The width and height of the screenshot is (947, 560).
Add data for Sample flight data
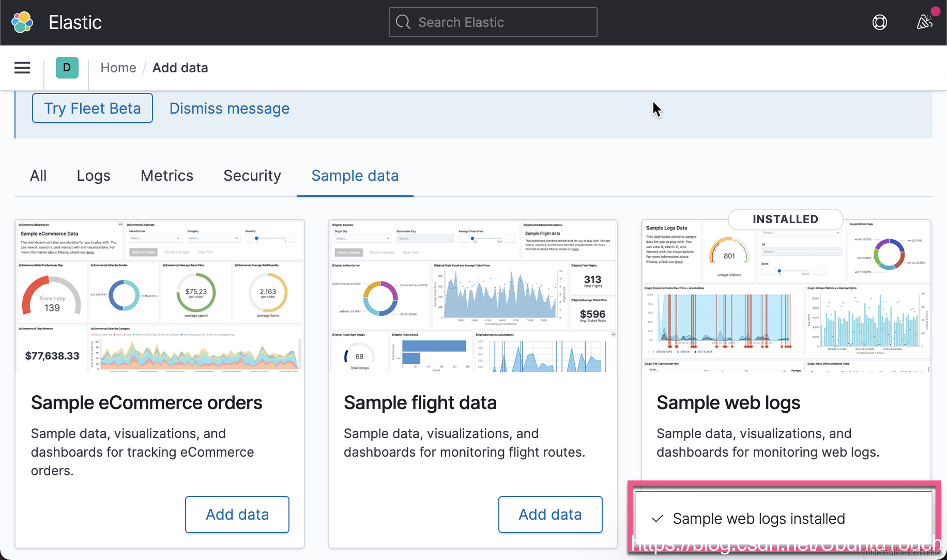point(550,515)
